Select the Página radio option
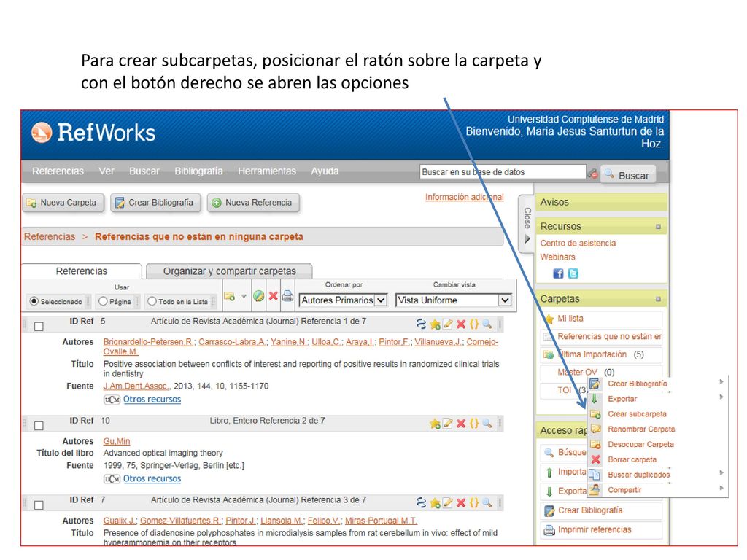This screenshot has width=747, height=560. (103, 301)
